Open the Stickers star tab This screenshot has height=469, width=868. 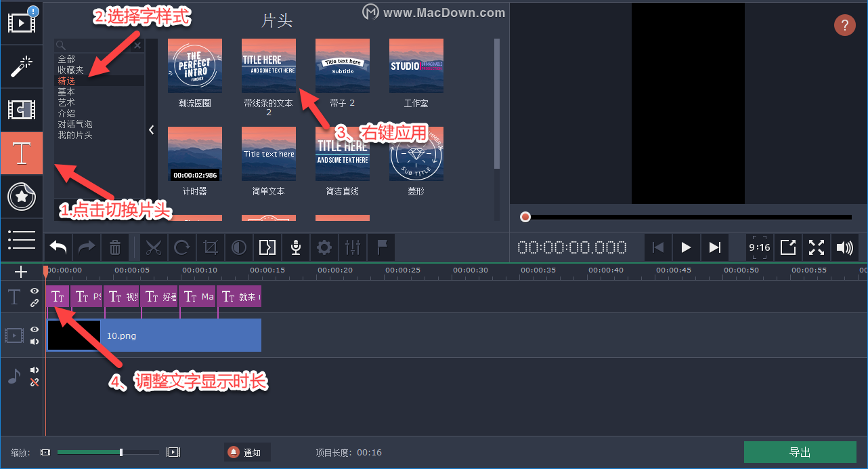click(x=22, y=197)
